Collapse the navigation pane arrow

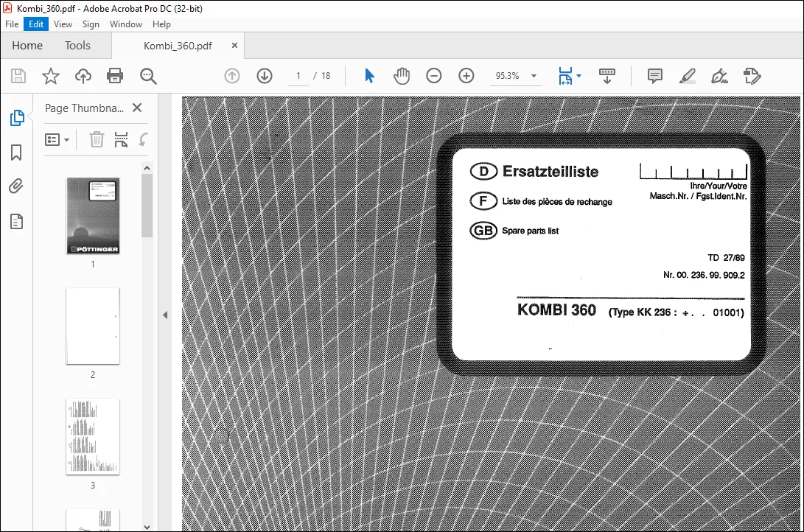[165, 315]
